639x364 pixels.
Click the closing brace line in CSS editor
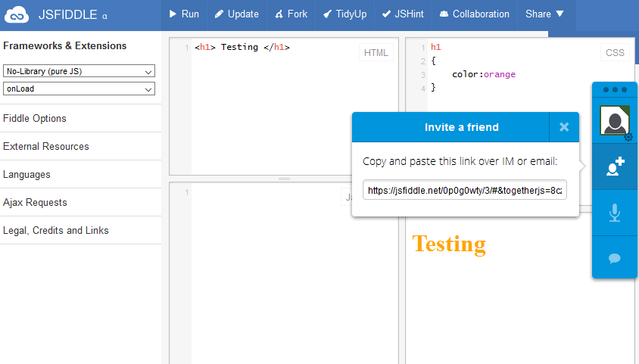[433, 88]
